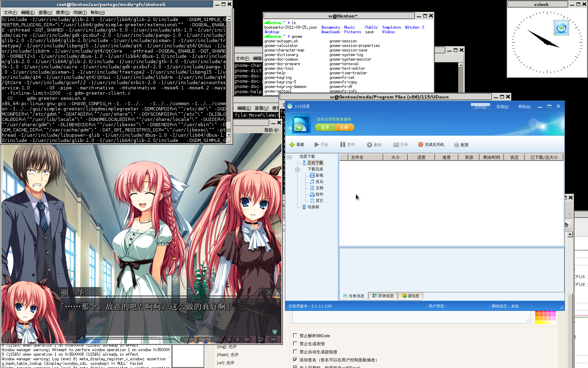
Task: Open 帮助(H) menu in 115优蛋
Action: pyautogui.click(x=524, y=107)
